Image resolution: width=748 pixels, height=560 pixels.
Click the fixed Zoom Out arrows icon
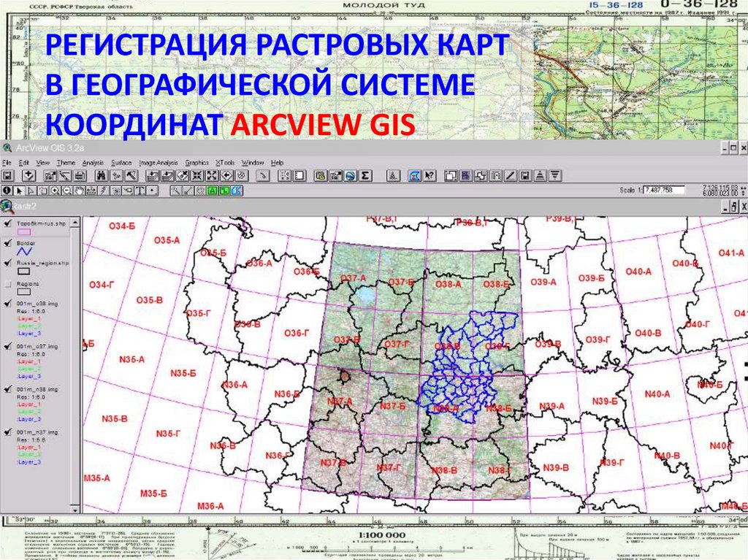212,175
